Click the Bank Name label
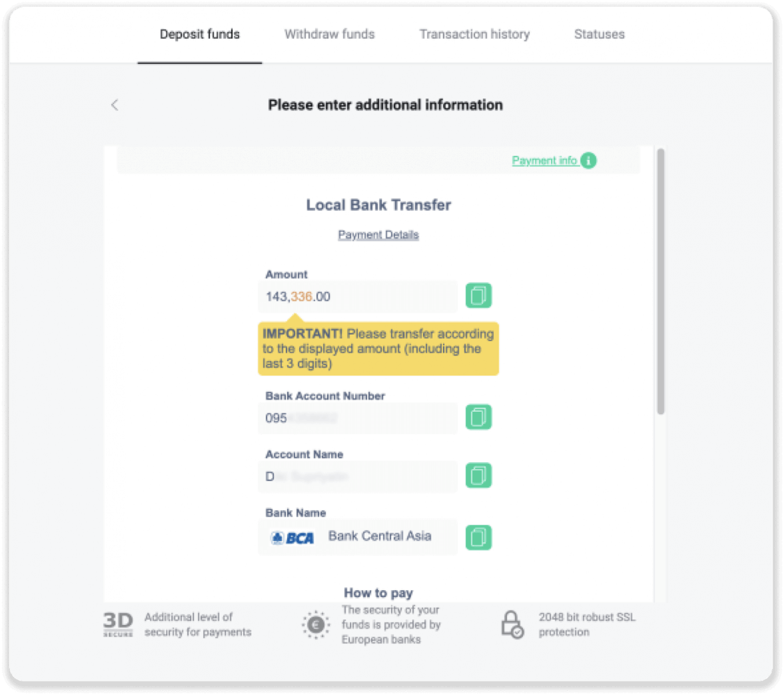 tap(295, 513)
